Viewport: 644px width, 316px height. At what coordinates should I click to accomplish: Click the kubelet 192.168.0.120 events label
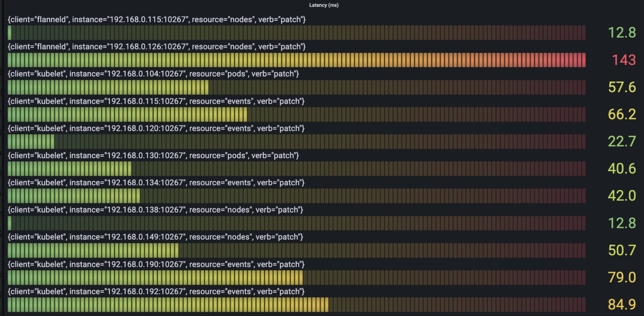coord(156,128)
